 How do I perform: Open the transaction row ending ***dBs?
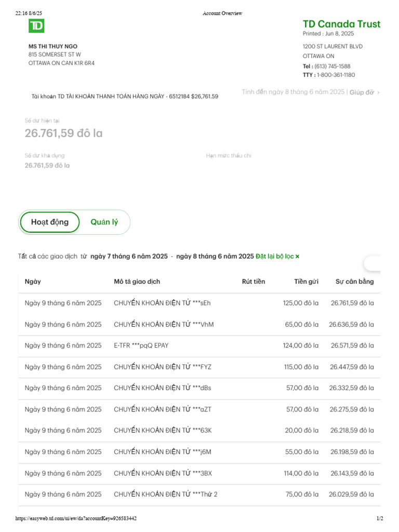point(199,389)
